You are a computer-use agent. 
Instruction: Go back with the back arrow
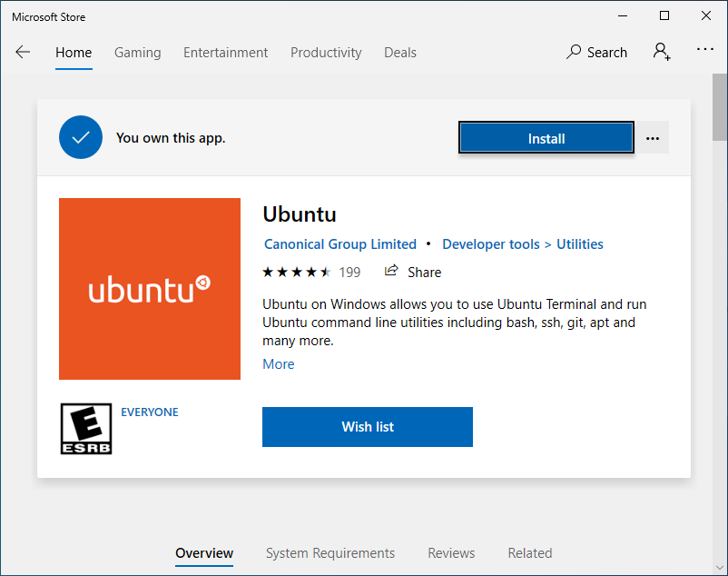coord(23,52)
